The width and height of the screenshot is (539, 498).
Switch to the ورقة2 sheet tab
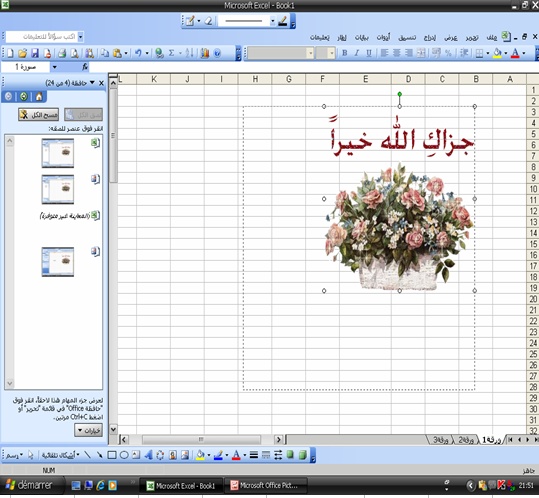[x=466, y=440]
